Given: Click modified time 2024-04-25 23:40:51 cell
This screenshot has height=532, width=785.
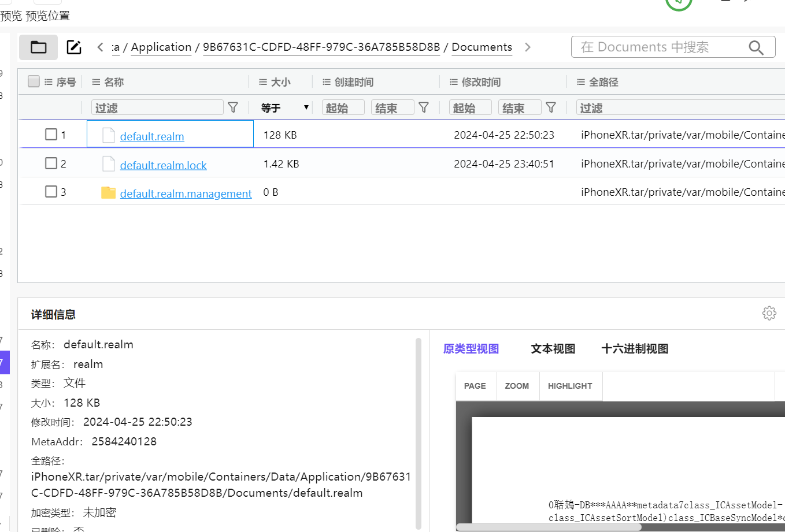Looking at the screenshot, I should tap(503, 163).
